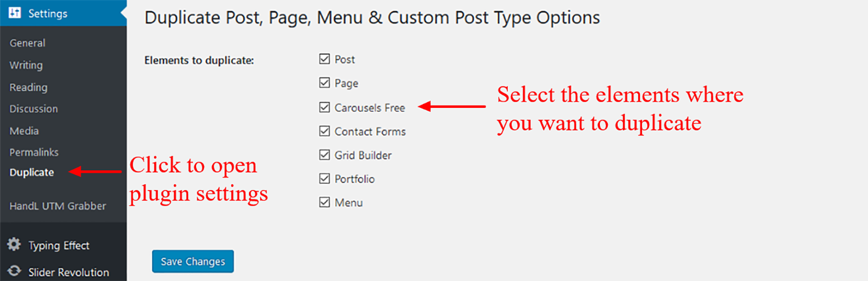Open HandL UTM Grabber settings
This screenshot has height=281, width=868.
tap(58, 206)
